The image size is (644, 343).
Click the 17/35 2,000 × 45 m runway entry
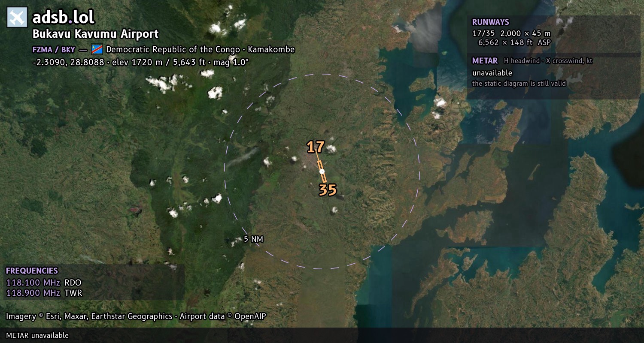pyautogui.click(x=511, y=33)
